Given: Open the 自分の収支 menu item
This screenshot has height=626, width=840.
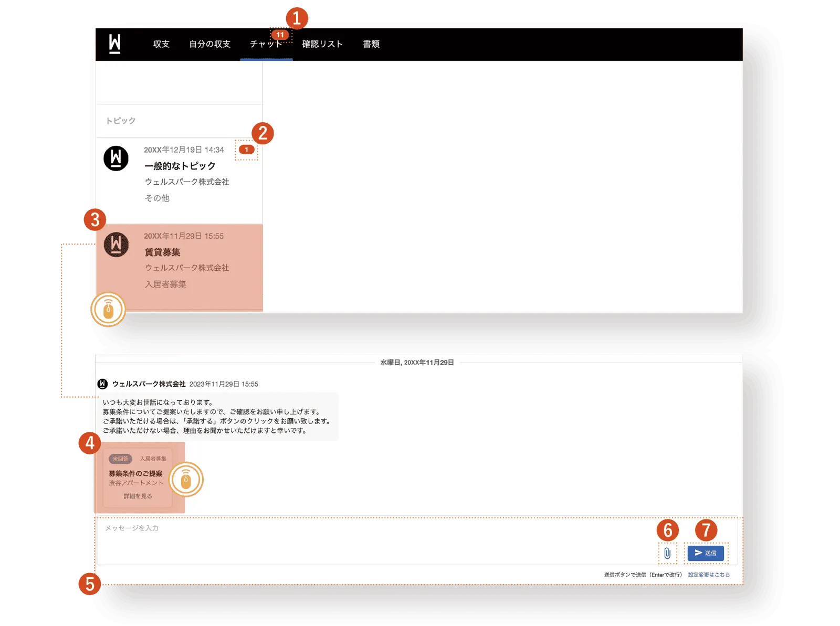Looking at the screenshot, I should 209,44.
